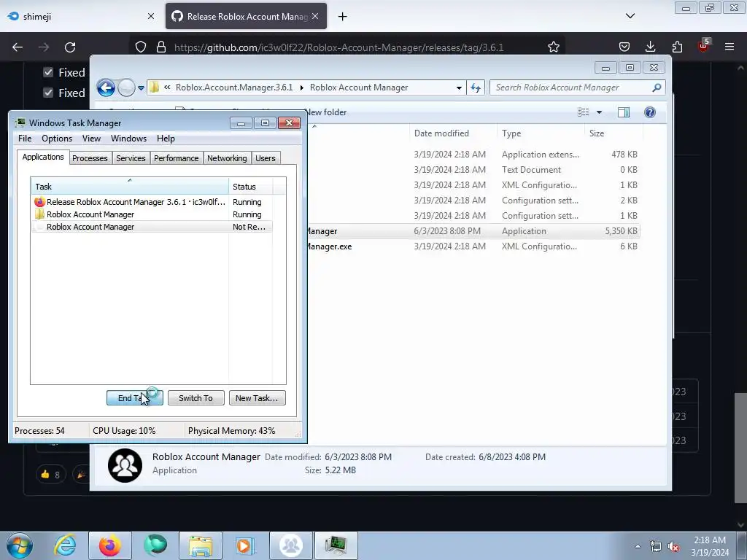
Task: Close the shimeji tab
Action: [151, 16]
